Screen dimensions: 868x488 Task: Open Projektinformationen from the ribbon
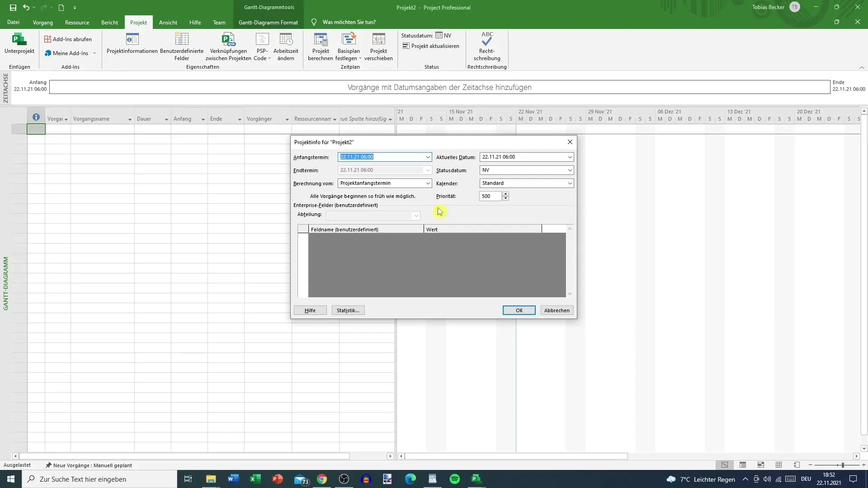[132, 44]
